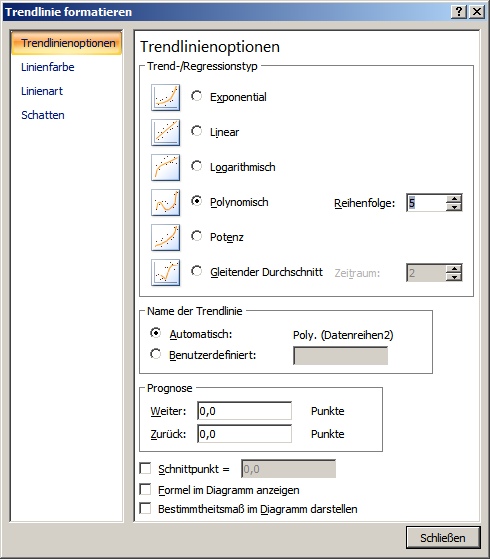Click the Gleitender Durchschnitt chart icon
Image resolution: width=490 pixels, height=559 pixels.
(165, 272)
